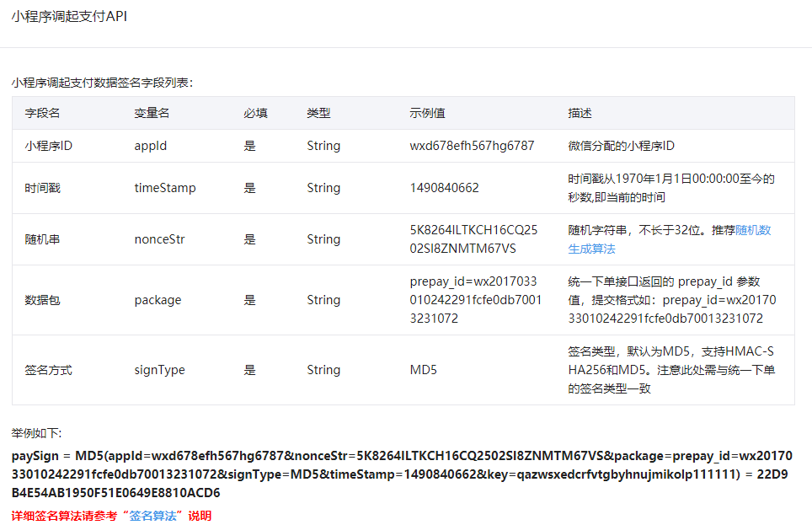Screen dimensions: 812x525
Task: Click the 随机串 field name cell
Action: 42,239
